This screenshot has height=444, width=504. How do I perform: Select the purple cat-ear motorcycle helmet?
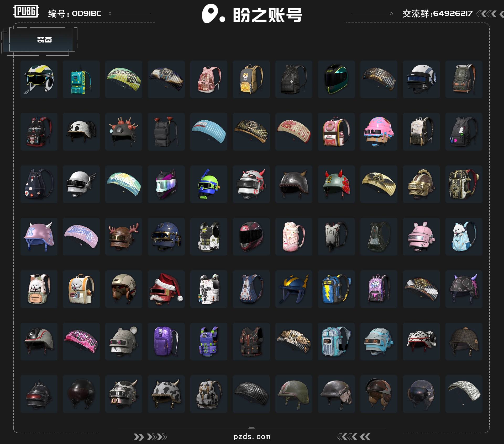click(x=166, y=184)
